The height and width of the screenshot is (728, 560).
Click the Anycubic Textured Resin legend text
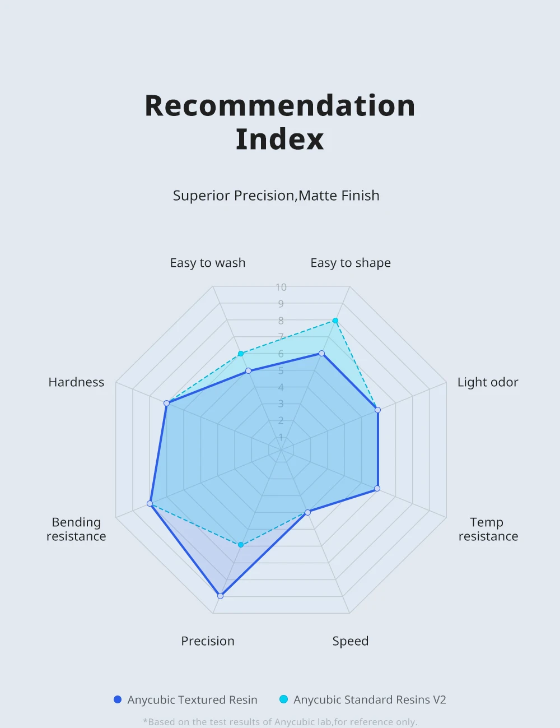[192, 700]
